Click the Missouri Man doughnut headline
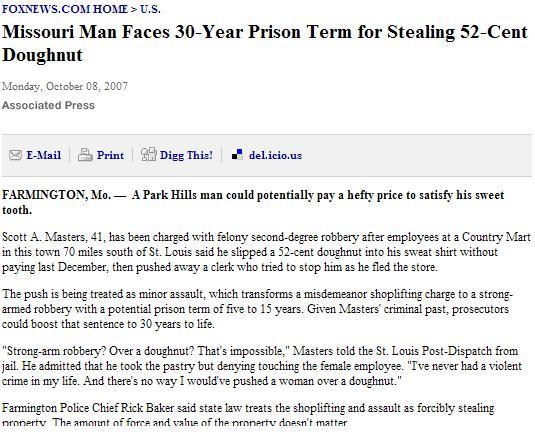 (265, 44)
